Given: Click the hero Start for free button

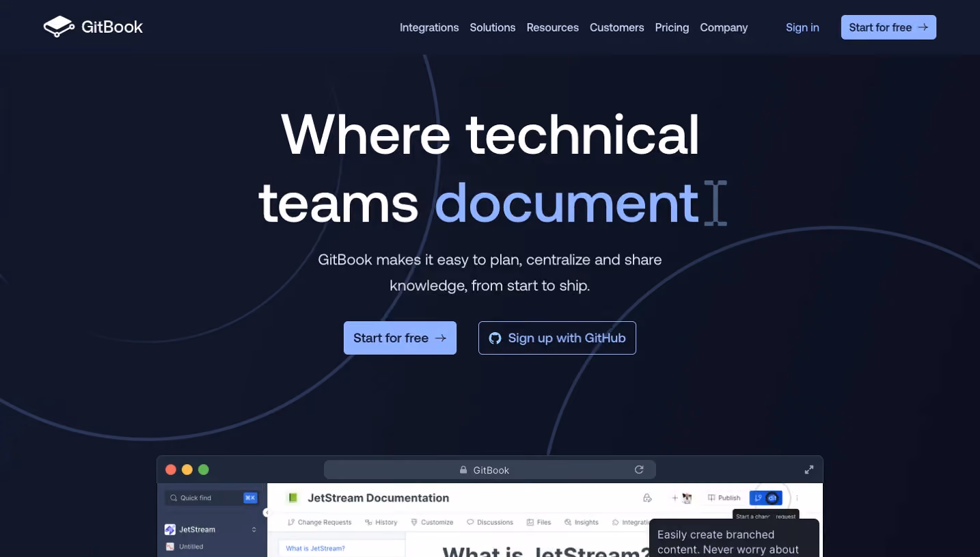Looking at the screenshot, I should click(x=400, y=338).
